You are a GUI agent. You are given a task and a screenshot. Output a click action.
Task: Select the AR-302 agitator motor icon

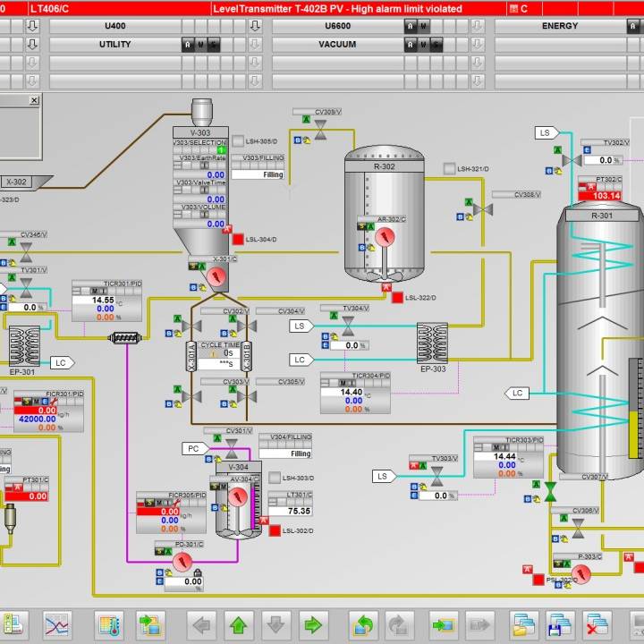tap(386, 238)
